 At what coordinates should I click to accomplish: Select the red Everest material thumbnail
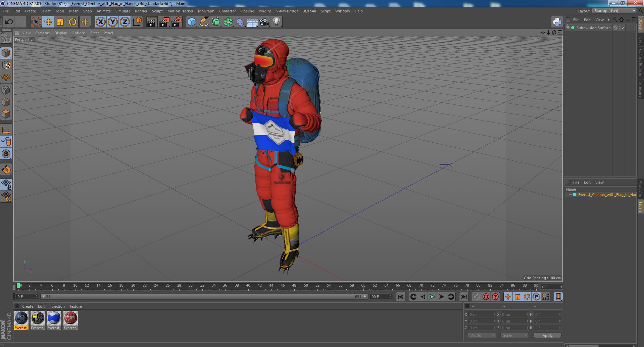coord(70,320)
